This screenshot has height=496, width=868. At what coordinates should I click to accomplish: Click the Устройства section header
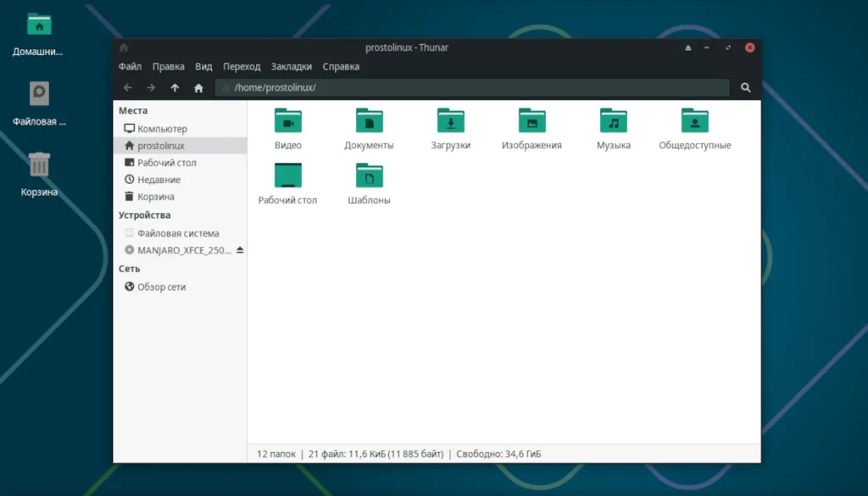pyautogui.click(x=144, y=215)
